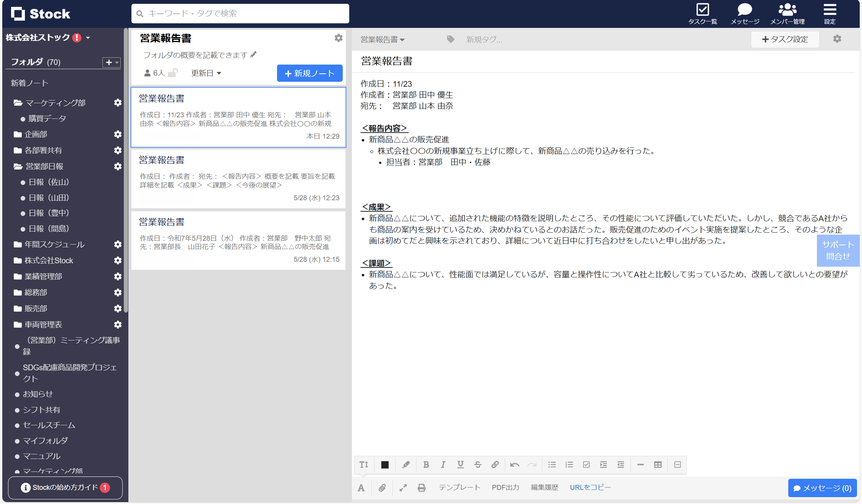Print the note using the printer icon
This screenshot has width=862, height=504.
(421, 488)
